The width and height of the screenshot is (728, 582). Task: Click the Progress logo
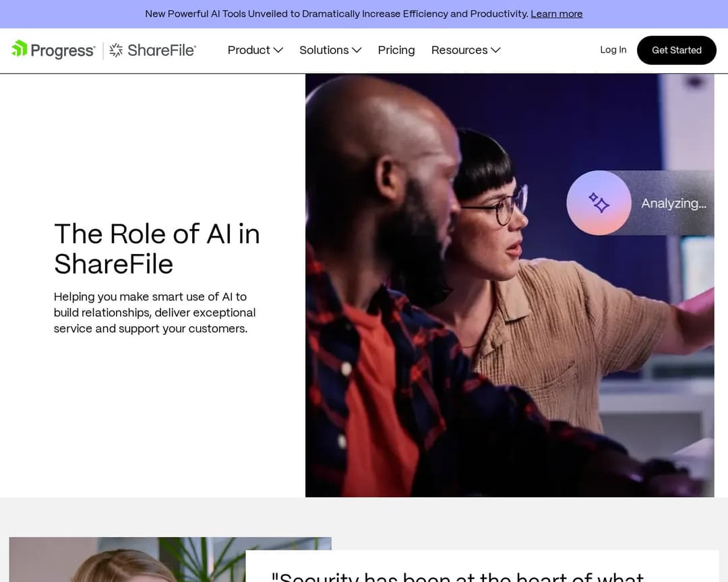click(53, 50)
